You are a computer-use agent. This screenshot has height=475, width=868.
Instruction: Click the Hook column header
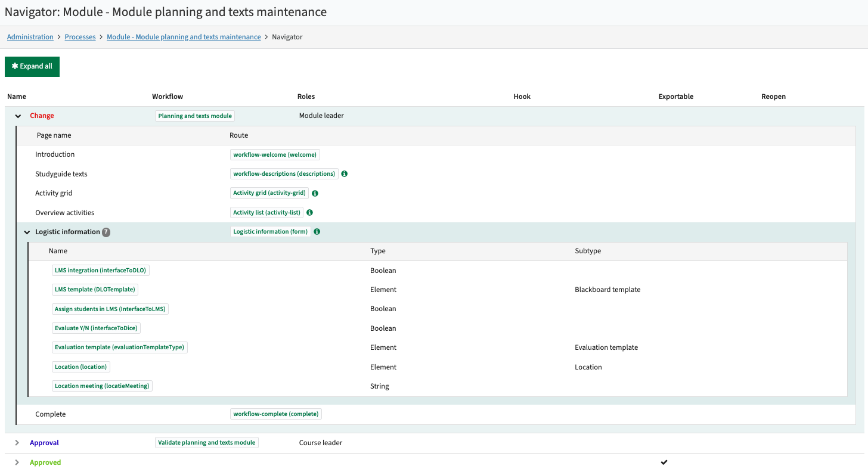tap(522, 97)
